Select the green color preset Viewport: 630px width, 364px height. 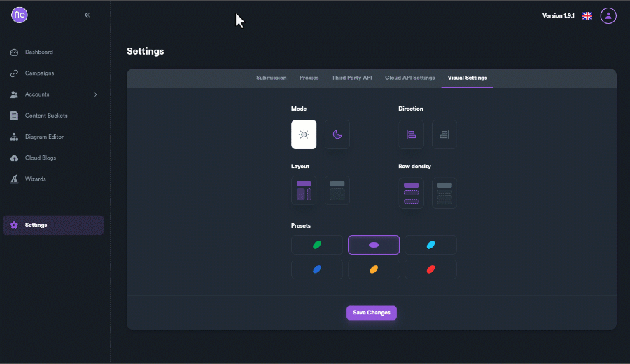(317, 245)
